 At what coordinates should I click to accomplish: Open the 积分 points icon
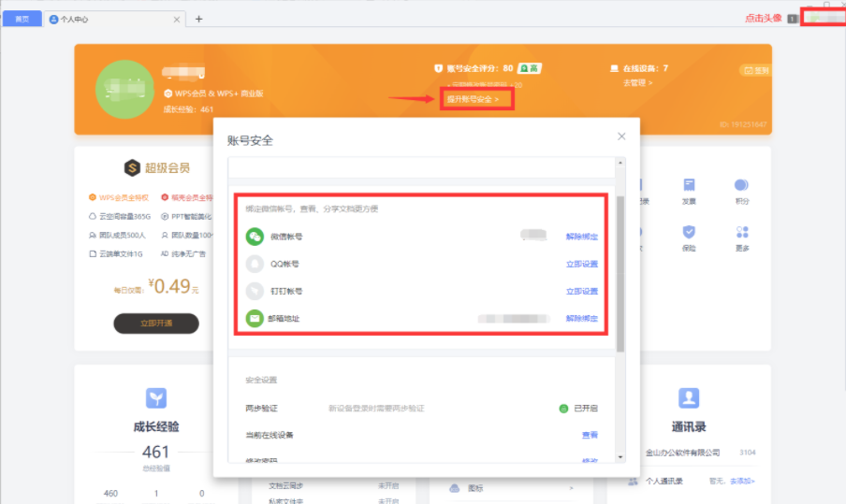tap(741, 185)
